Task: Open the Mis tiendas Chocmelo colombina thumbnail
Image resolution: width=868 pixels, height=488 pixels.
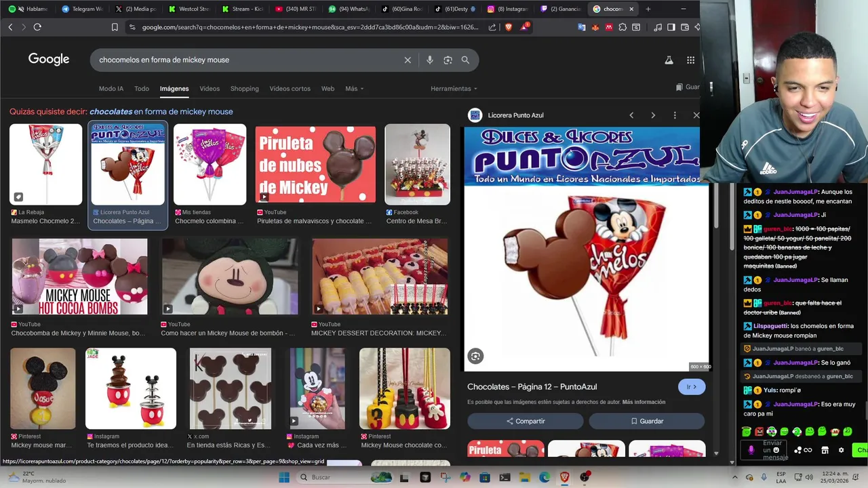Action: [210, 164]
